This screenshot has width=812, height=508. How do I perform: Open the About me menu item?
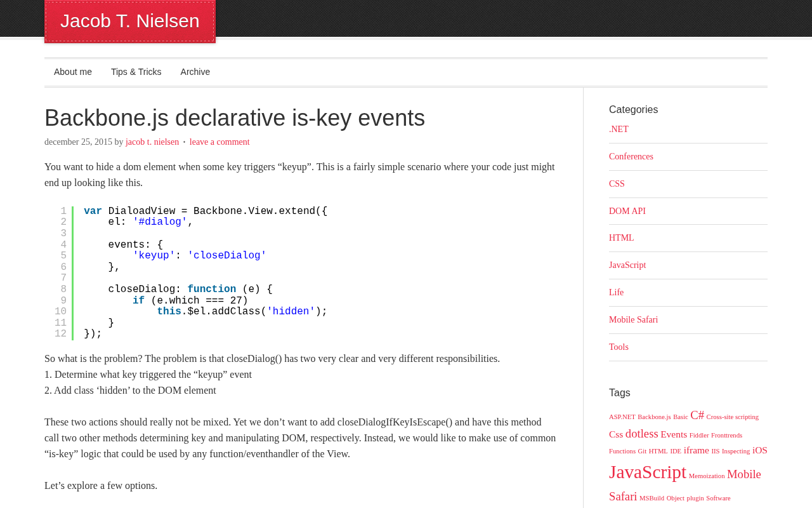click(x=73, y=72)
